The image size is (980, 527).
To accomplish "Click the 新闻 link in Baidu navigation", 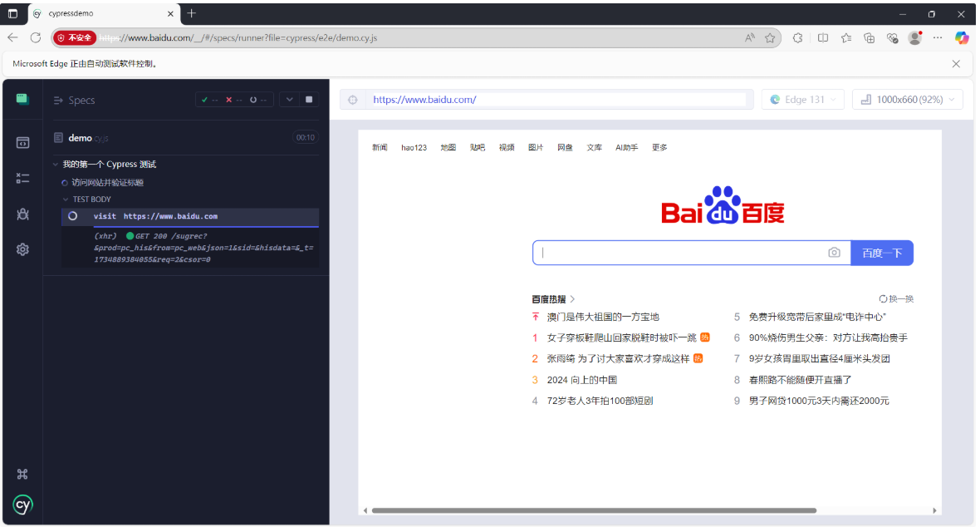I will [x=380, y=148].
